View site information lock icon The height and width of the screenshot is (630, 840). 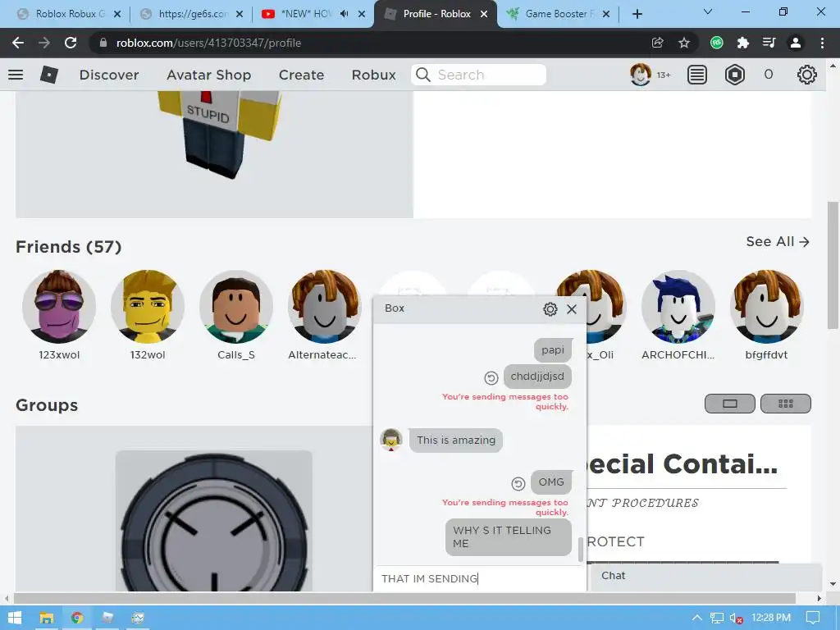(x=103, y=43)
